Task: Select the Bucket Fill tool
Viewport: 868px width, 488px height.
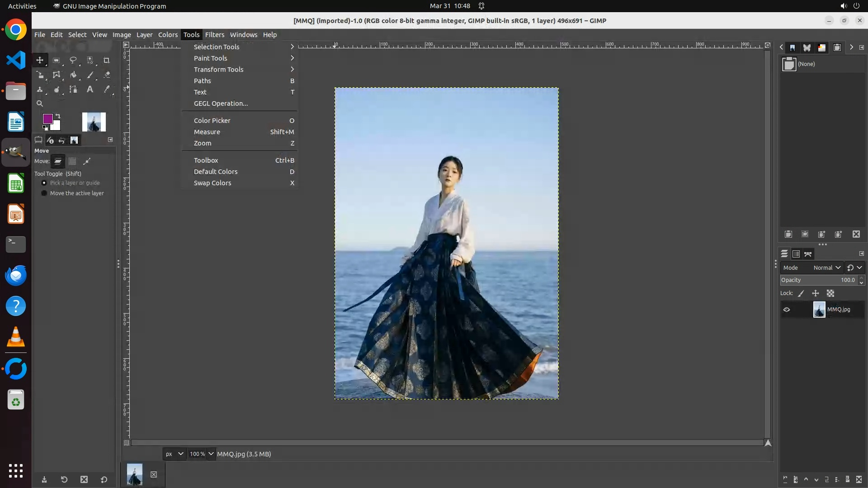Action: click(73, 75)
